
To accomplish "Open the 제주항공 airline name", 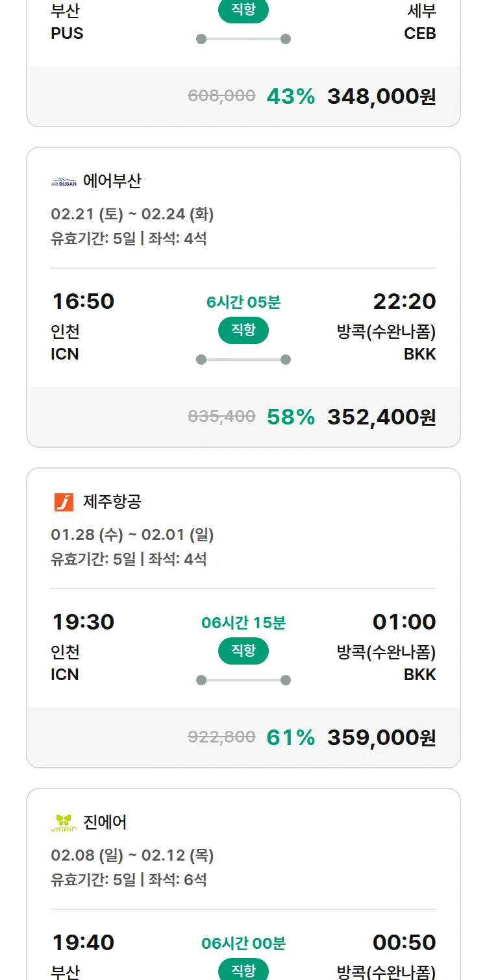I will click(x=112, y=502).
